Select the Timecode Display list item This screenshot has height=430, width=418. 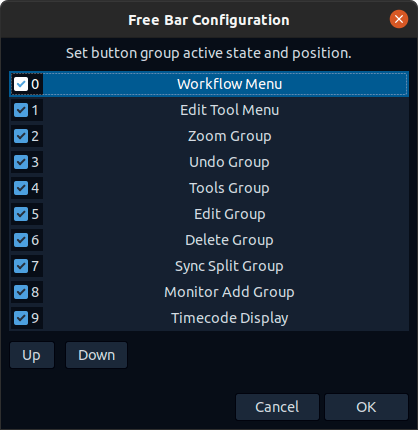click(x=209, y=318)
